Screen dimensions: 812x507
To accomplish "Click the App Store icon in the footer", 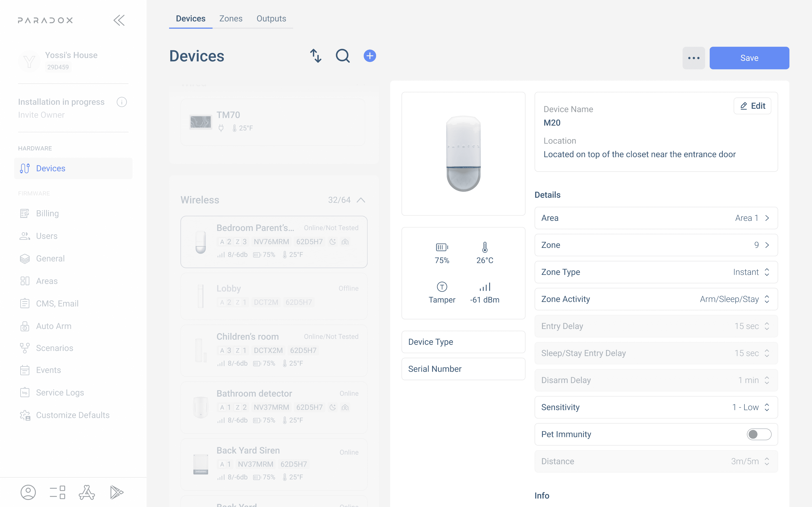I will coord(87,492).
